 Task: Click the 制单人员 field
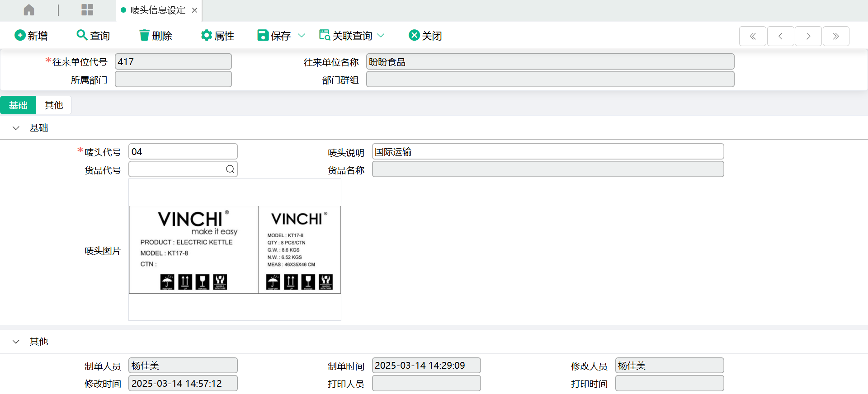coord(183,366)
